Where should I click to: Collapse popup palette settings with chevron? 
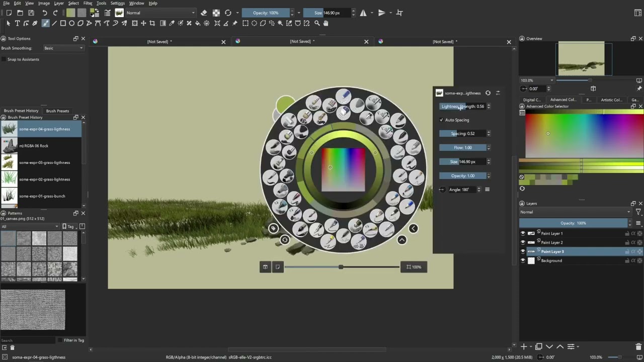tap(413, 228)
